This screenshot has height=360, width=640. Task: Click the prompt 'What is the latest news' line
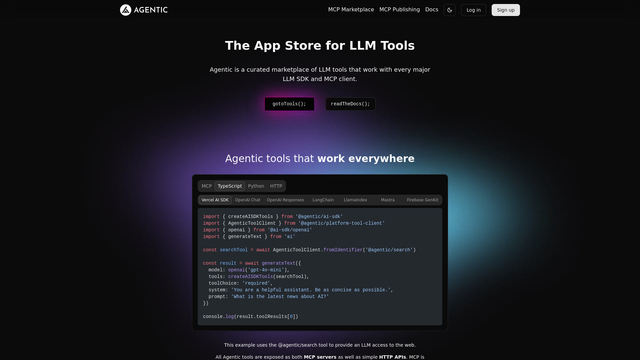click(269, 296)
